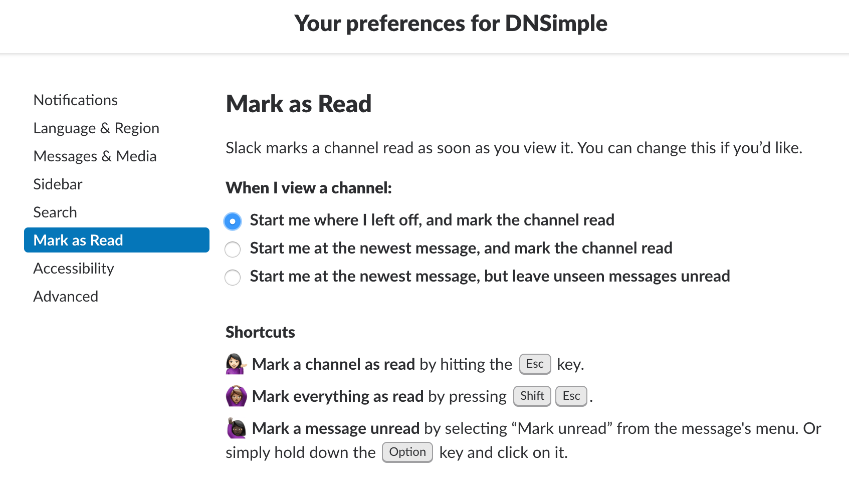Click the raised-hand woman emoji icon
The image size is (849, 504).
click(236, 428)
